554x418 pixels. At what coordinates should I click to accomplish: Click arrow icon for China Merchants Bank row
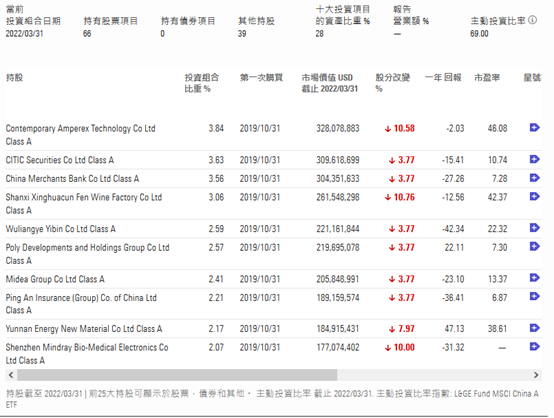click(x=535, y=178)
